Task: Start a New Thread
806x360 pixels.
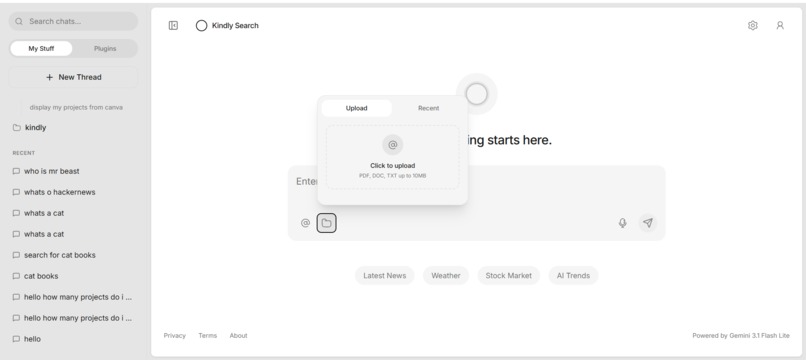Action: point(73,77)
